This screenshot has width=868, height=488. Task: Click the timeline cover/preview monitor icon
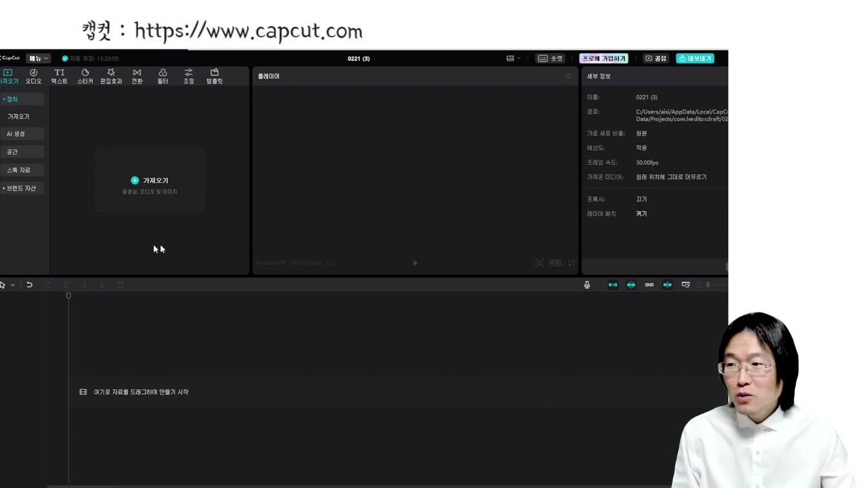pos(685,285)
